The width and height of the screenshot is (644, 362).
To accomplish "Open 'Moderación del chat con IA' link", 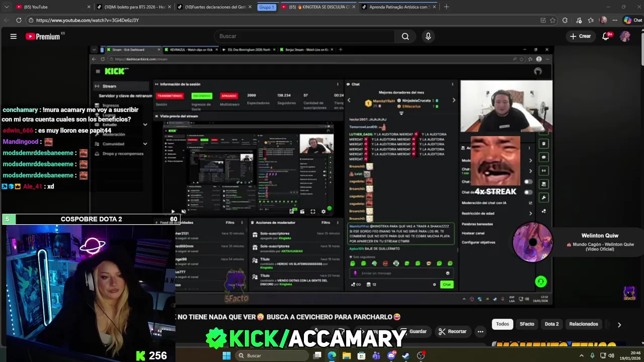I will [497, 203].
